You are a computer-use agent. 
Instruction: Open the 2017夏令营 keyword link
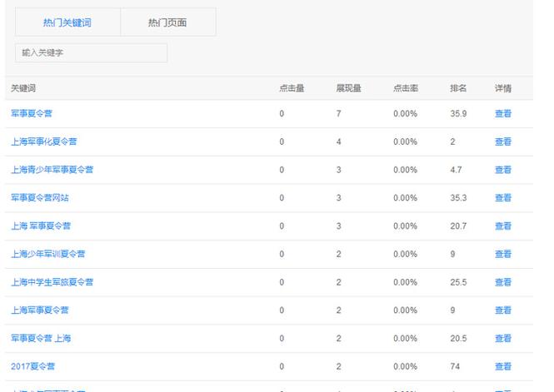point(32,366)
